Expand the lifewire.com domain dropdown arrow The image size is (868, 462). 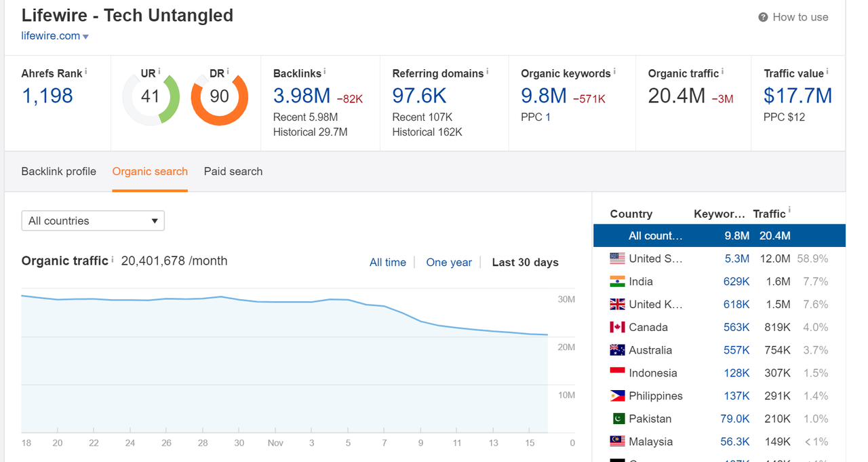point(85,37)
